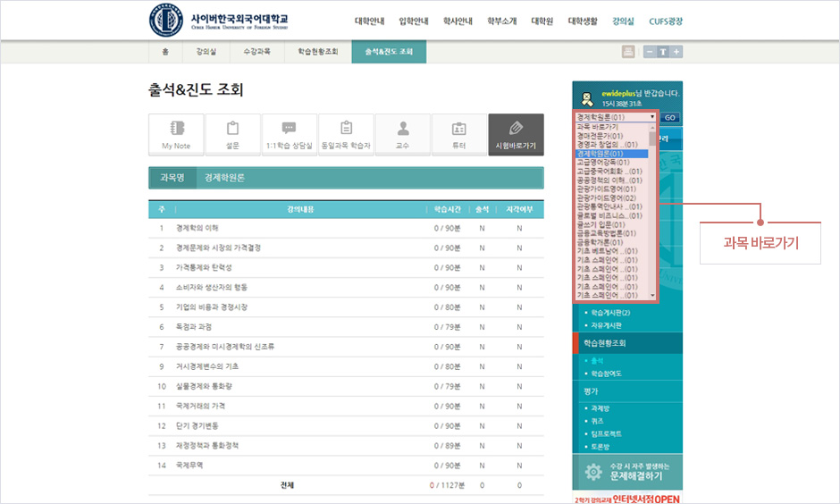
Task: Open the My Note icon button
Action: 176,135
